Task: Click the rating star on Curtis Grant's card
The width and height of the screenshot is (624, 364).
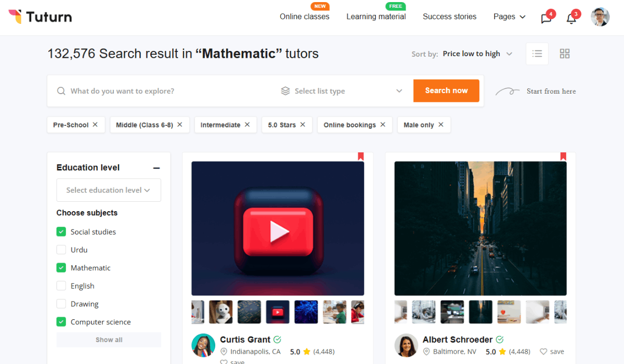Action: 307,352
